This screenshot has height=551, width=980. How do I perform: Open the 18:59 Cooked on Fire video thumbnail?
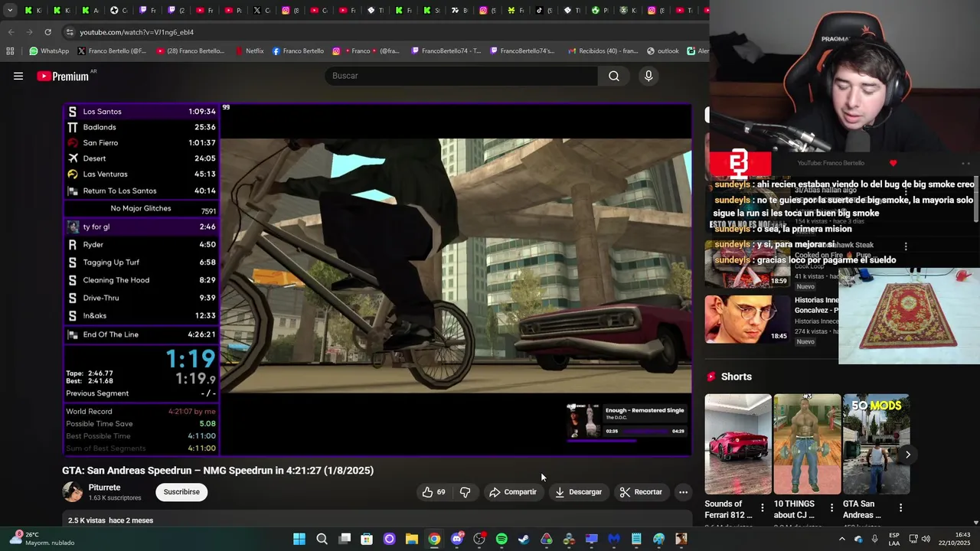point(747,264)
